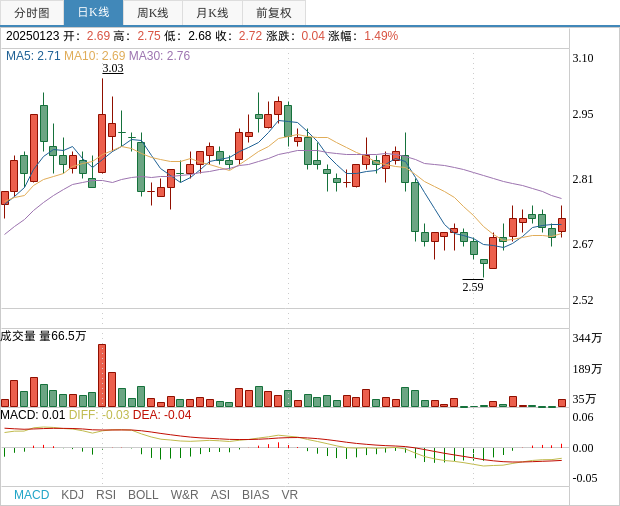The image size is (620, 506).
Task: Click the 2.59 low price label
Action: pyautogui.click(x=473, y=286)
